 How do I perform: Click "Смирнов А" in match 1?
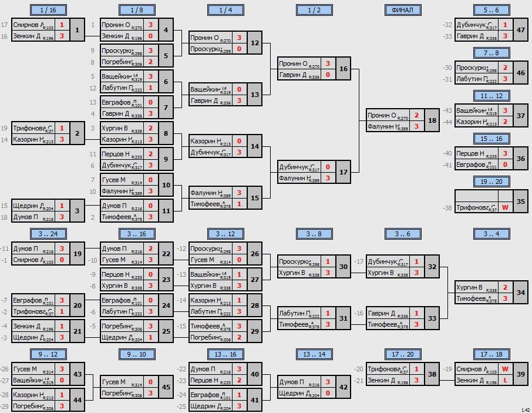pos(29,25)
